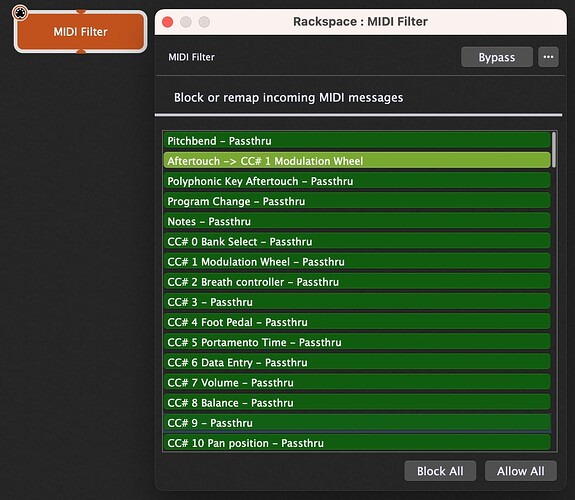
Task: Open the three-dots options menu
Action: click(x=548, y=57)
